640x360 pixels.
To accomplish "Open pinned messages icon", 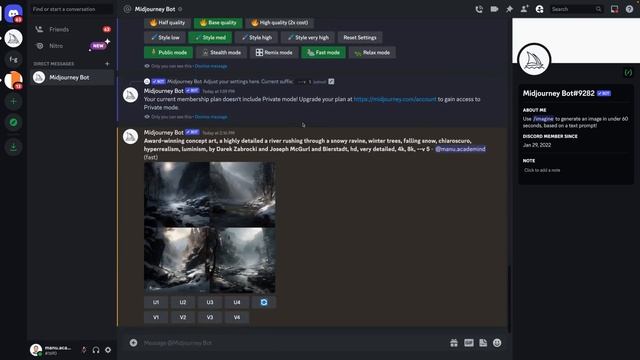I will (509, 9).
